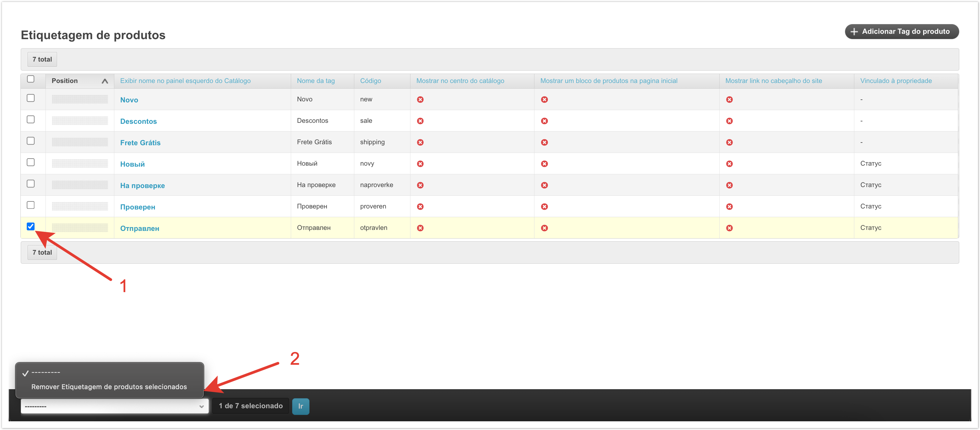980x430 pixels.
Task: Click Descontos home page block red cross
Action: click(x=544, y=121)
